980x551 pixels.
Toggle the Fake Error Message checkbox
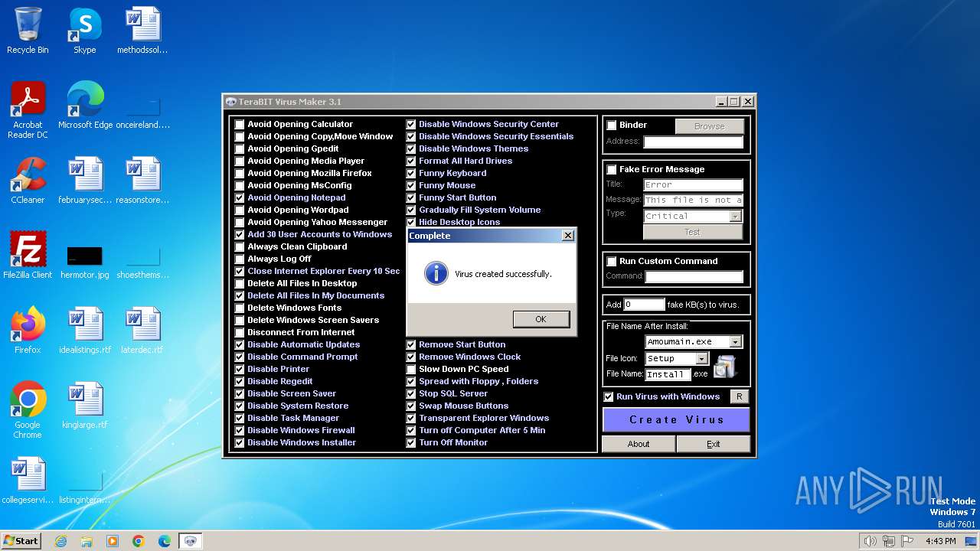pyautogui.click(x=612, y=169)
